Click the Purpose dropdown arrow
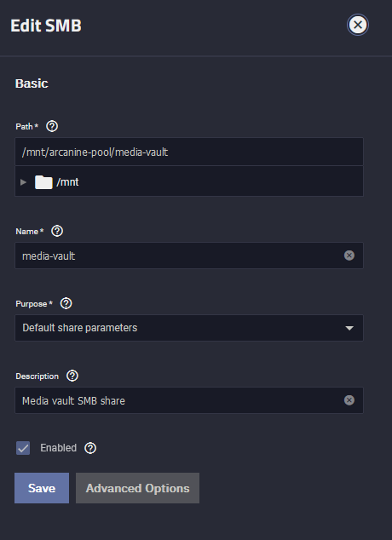 [349, 328]
